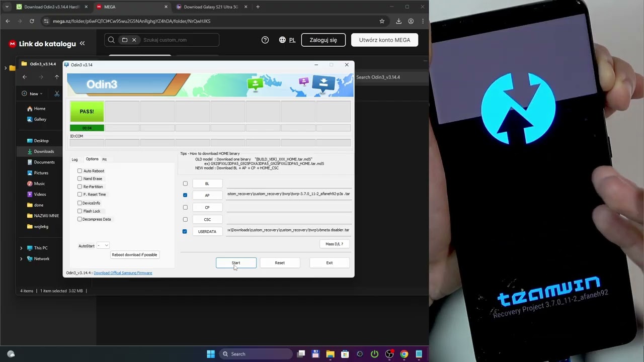Open Windows Start menu
The height and width of the screenshot is (362, 644).
(x=211, y=354)
